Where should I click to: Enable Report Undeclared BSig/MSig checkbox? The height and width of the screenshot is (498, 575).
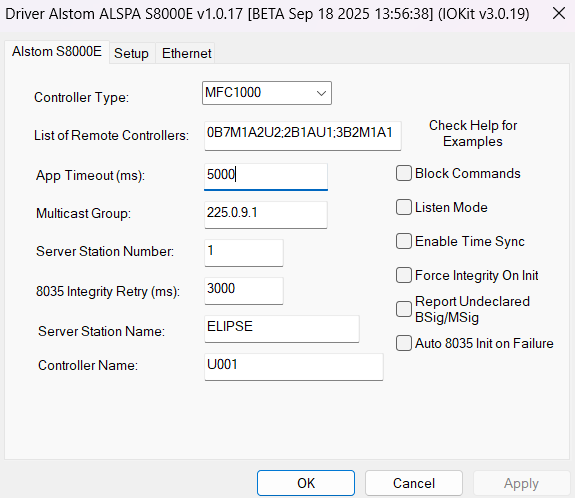404,309
